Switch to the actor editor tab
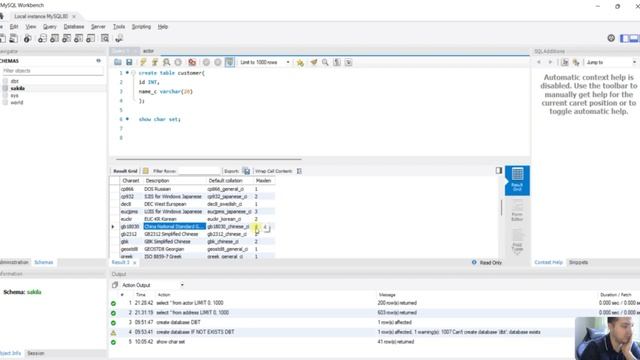This screenshot has height=360, width=640. click(x=148, y=51)
